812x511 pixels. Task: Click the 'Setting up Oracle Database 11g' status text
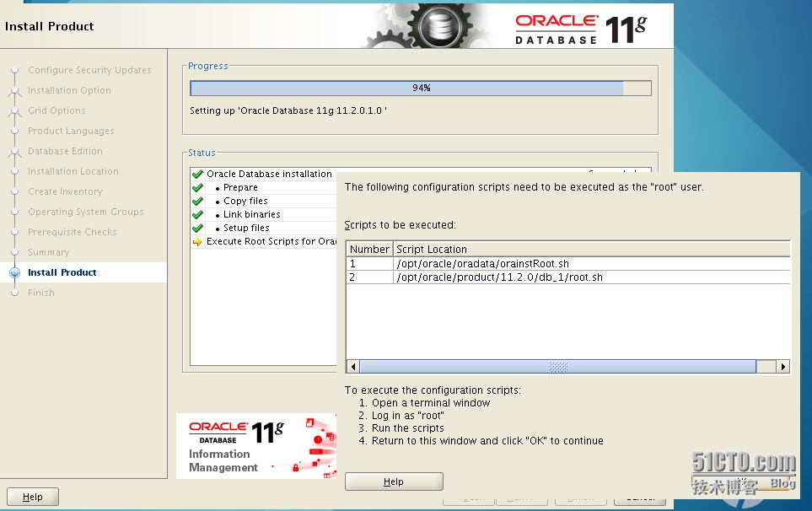tap(288, 110)
